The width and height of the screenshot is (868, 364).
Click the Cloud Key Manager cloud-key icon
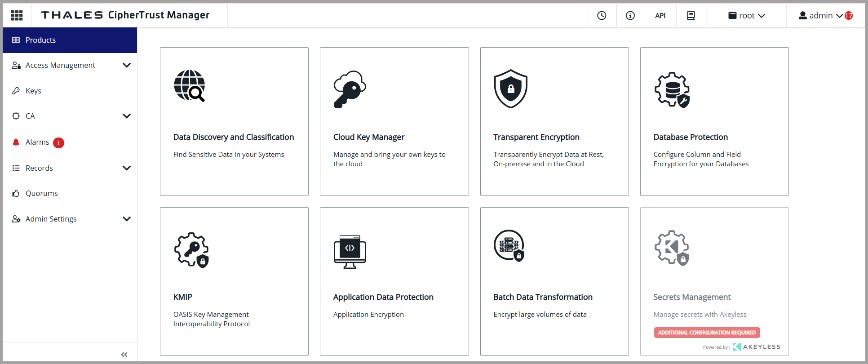pyautogui.click(x=350, y=89)
